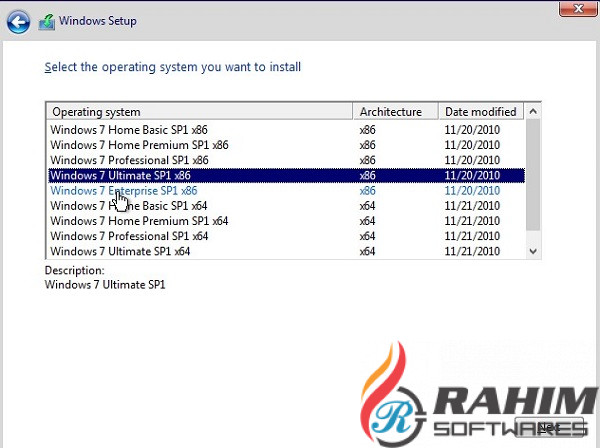Click the Next button
The image size is (600, 448).
coord(550,427)
